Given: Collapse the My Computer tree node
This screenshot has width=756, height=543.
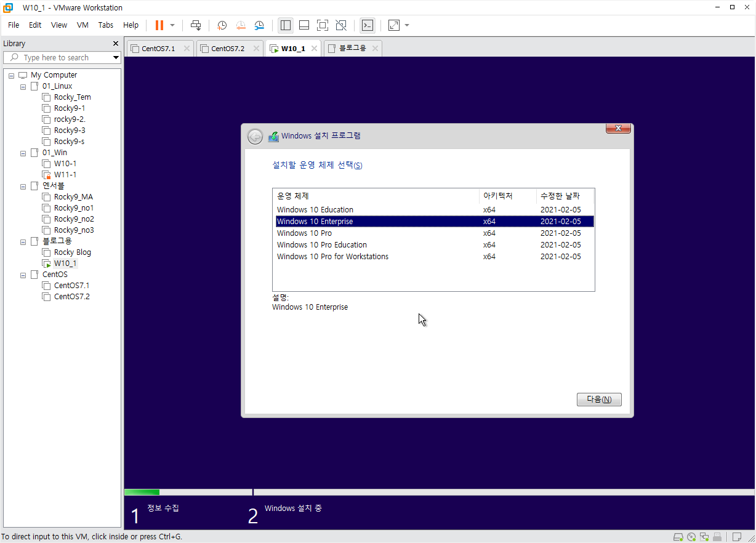Looking at the screenshot, I should coord(12,75).
